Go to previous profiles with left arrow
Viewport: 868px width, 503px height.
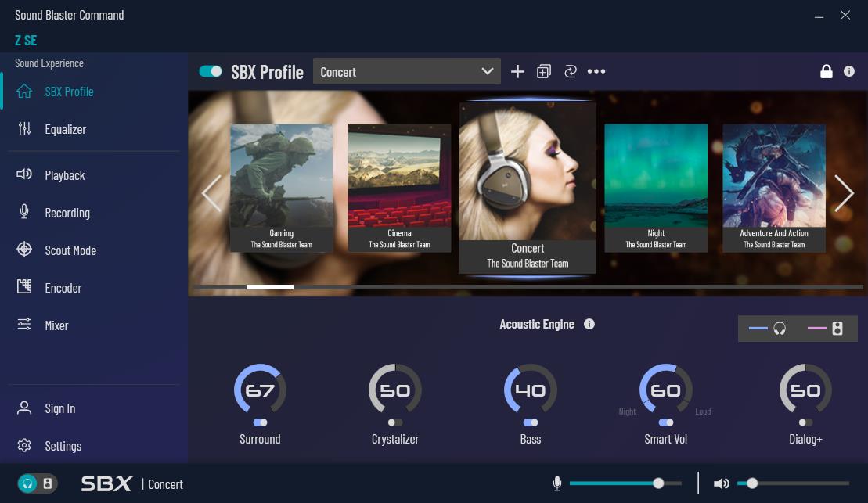(211, 193)
